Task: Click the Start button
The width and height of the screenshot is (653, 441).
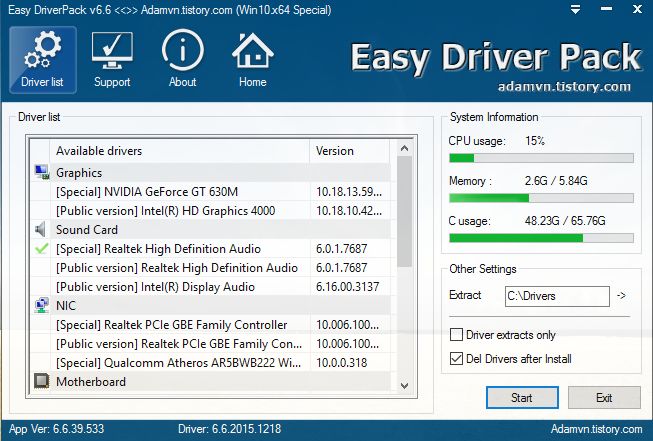Action: coord(522,398)
